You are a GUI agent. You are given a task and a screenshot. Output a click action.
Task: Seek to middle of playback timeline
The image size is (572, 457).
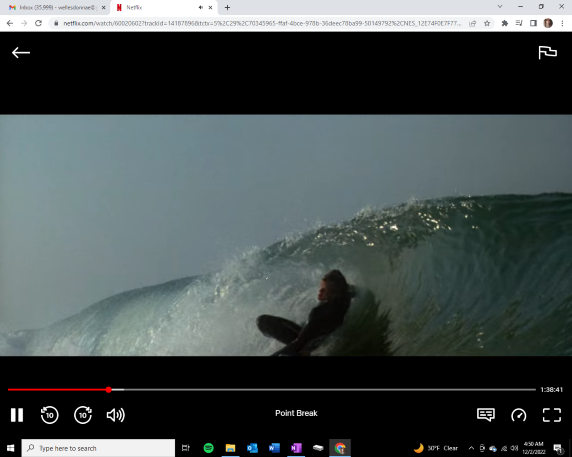click(272, 390)
